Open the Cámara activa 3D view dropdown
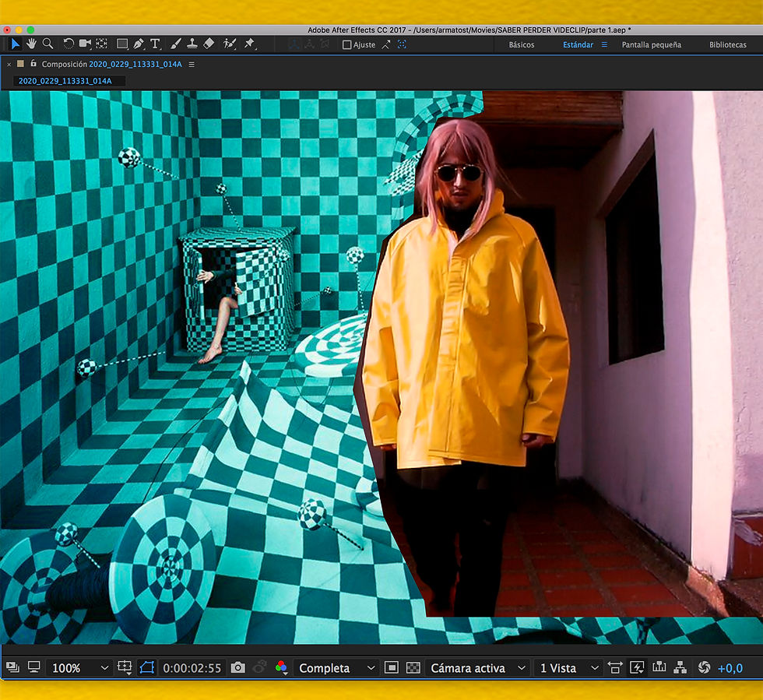Image resolution: width=763 pixels, height=700 pixels. 478,668
